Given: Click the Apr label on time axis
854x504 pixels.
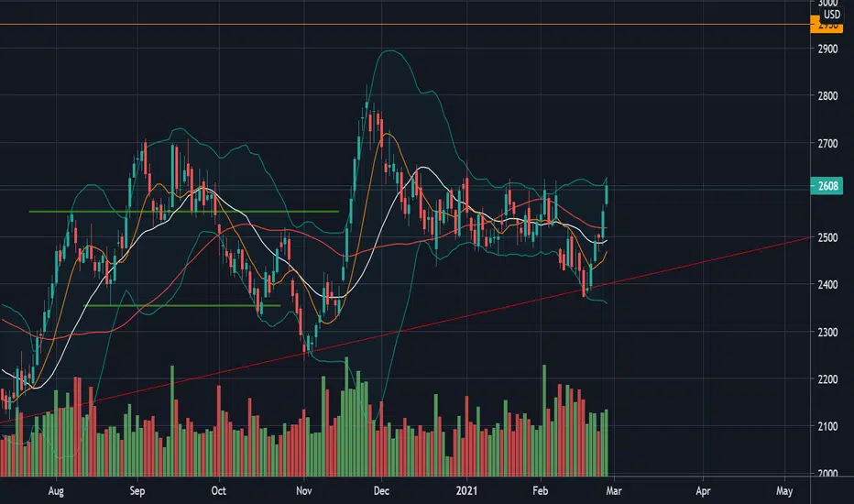Looking at the screenshot, I should [703, 491].
